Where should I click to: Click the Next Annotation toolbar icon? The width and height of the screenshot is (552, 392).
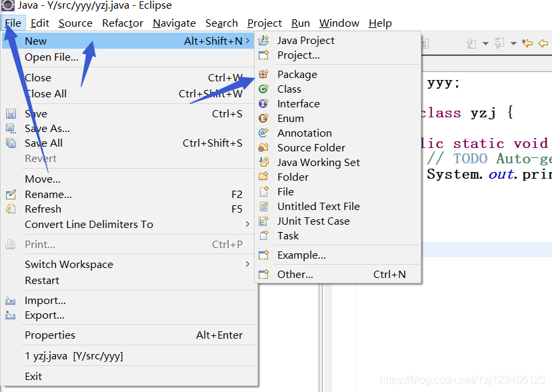471,43
